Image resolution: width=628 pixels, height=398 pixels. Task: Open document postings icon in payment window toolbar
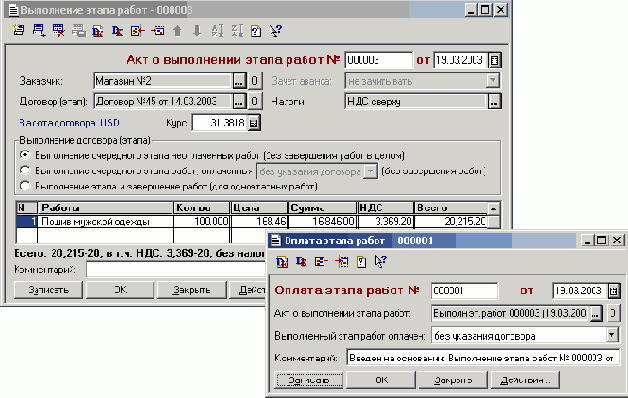pos(282,262)
